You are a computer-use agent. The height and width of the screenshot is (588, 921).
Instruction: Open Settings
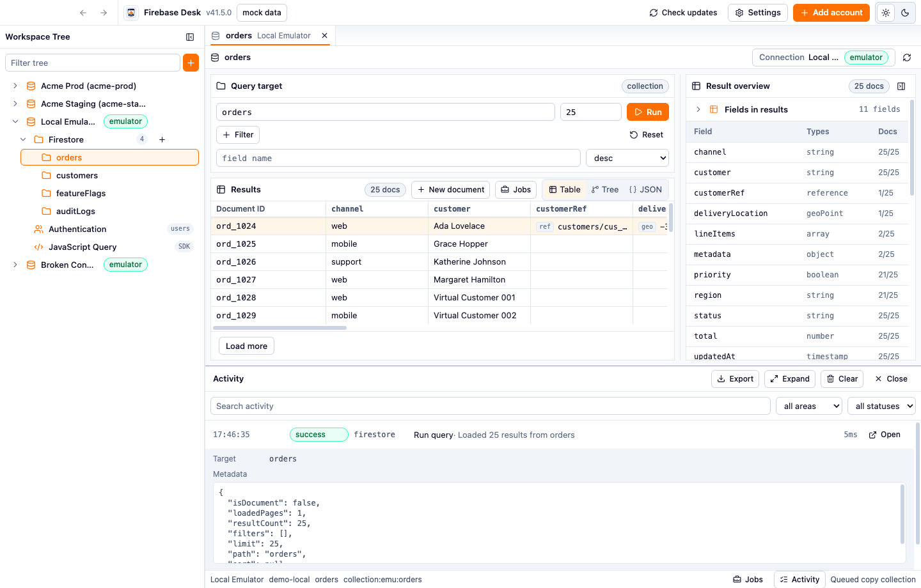pyautogui.click(x=758, y=13)
